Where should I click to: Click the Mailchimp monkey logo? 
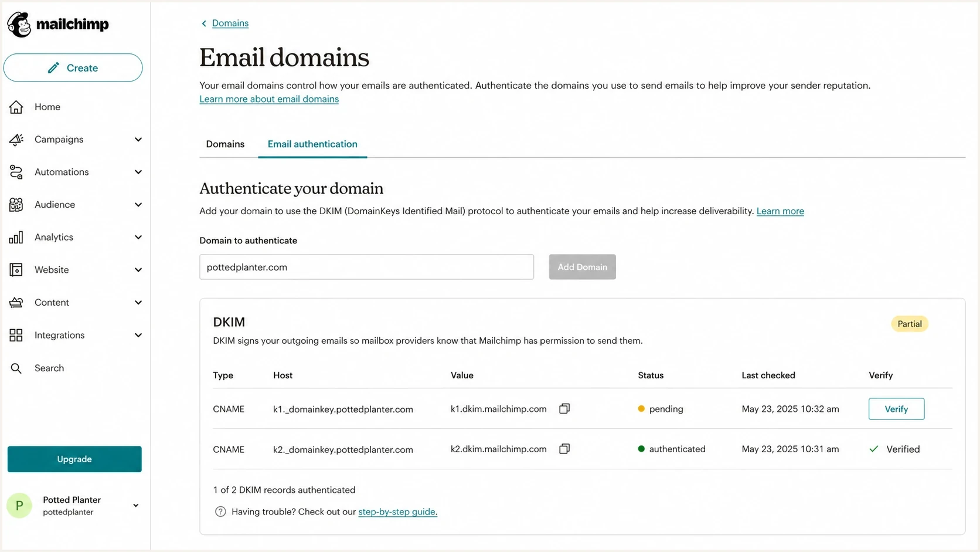click(x=19, y=25)
